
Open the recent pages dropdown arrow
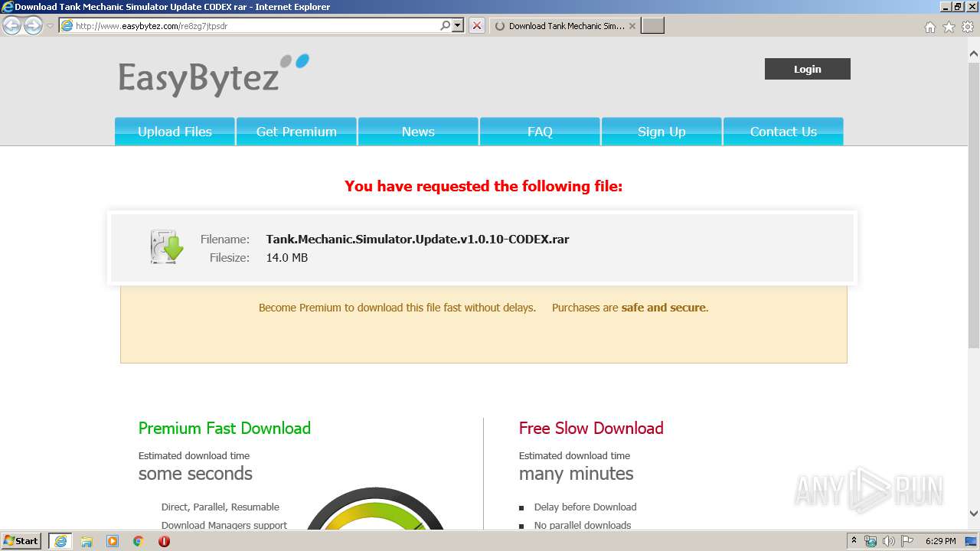[50, 26]
